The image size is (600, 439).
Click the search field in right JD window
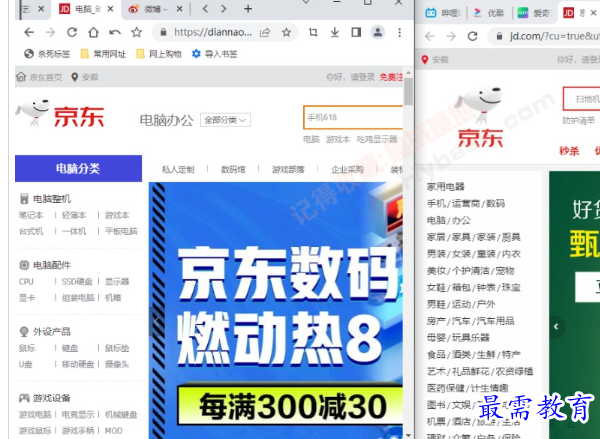581,99
